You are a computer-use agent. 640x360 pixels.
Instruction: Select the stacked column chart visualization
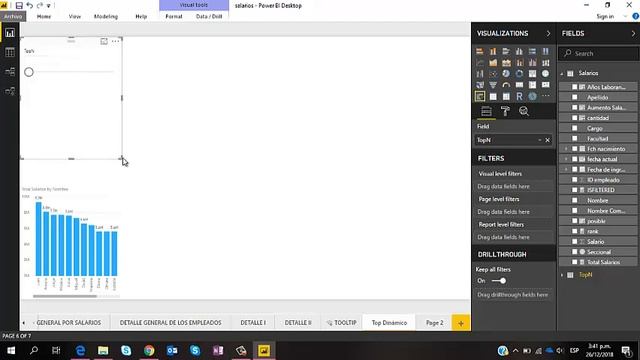493,51
